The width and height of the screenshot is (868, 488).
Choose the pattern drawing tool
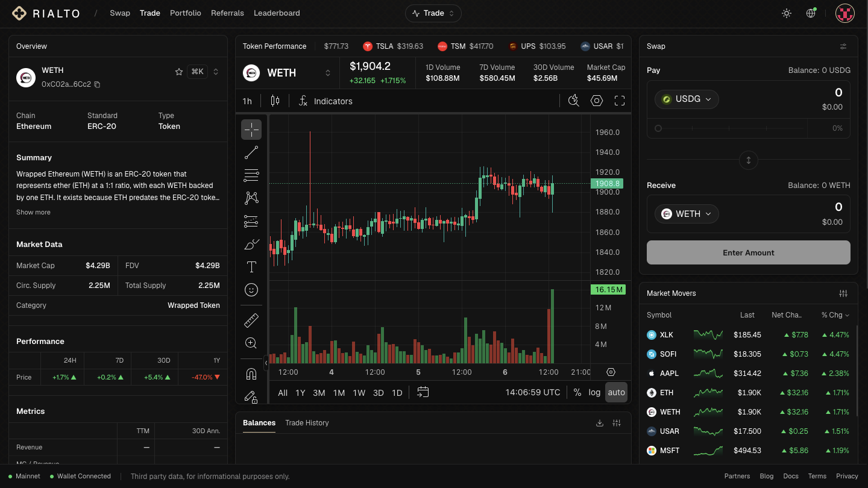coord(251,198)
